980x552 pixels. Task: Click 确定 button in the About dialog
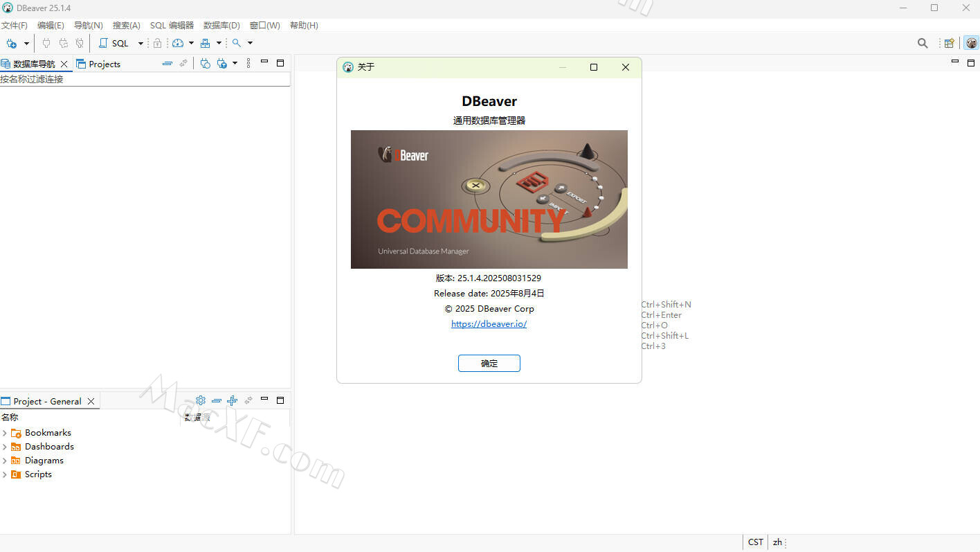[489, 363]
